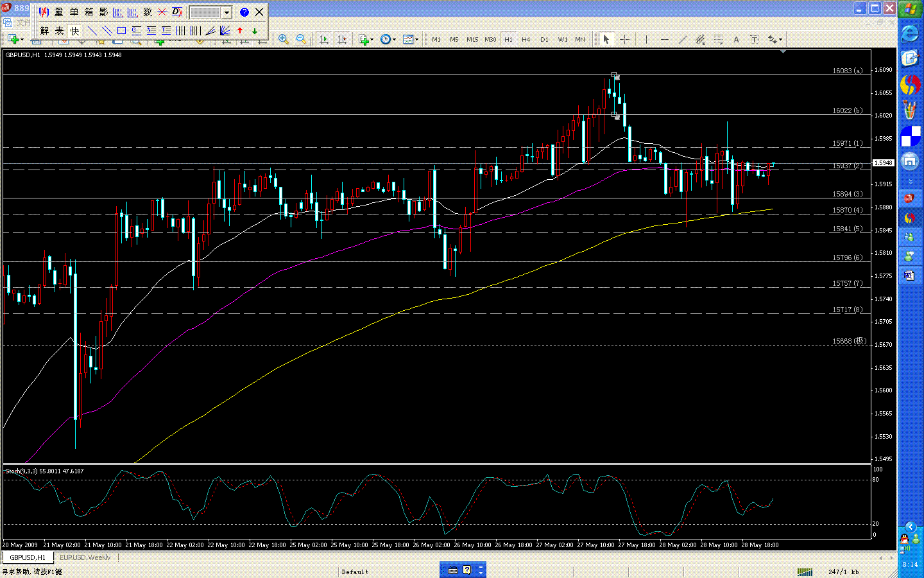This screenshot has height=578, width=924.
Task: Switch to W1 timeframe
Action: (x=563, y=39)
